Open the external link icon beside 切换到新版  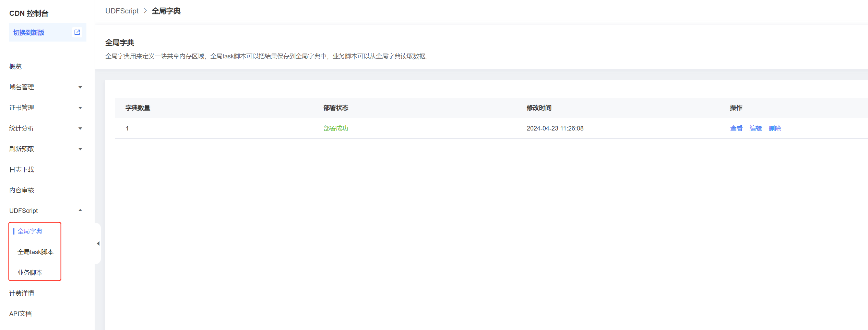(77, 32)
